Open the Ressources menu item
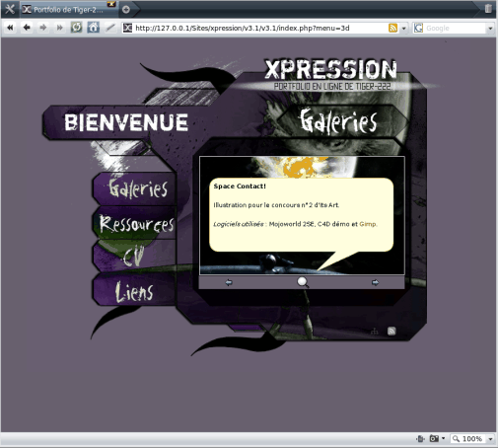498x448 pixels. [x=136, y=224]
